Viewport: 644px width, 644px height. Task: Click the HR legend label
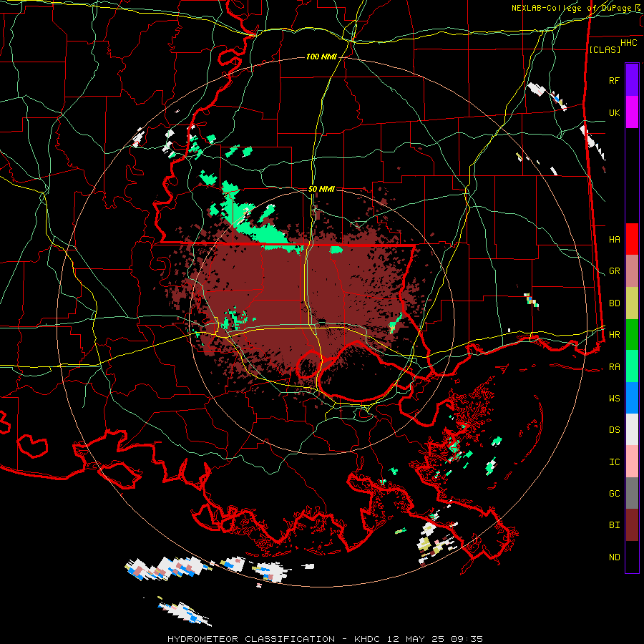point(614,335)
